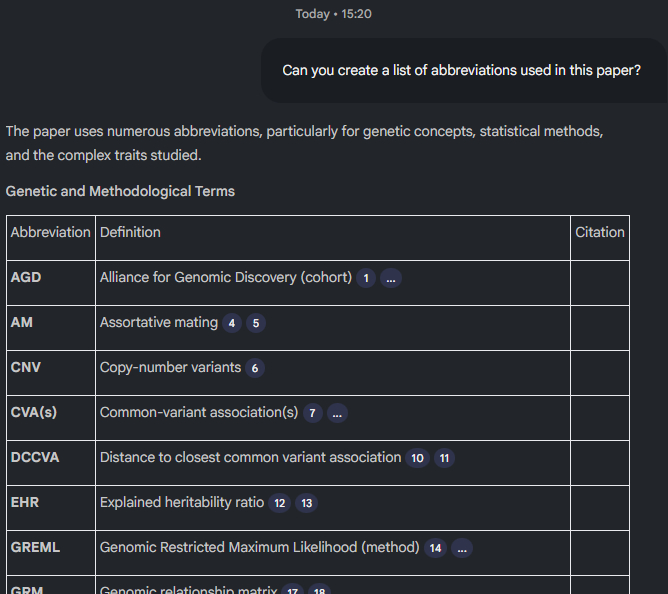Screen dimensions: 668x594
Task: Expand more citations in the GREML row
Action: click(x=461, y=548)
